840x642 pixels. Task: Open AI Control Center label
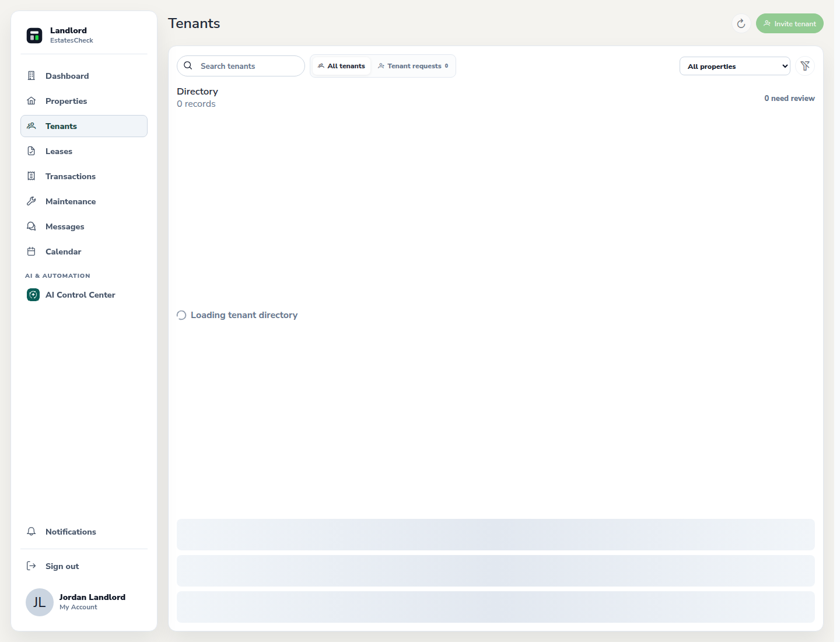[80, 295]
